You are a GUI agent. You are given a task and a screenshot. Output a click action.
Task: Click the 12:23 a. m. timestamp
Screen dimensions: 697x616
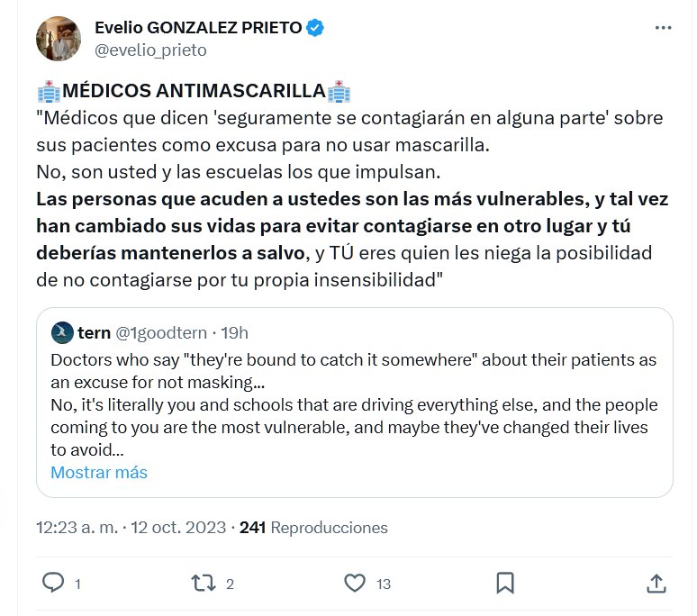click(x=77, y=527)
